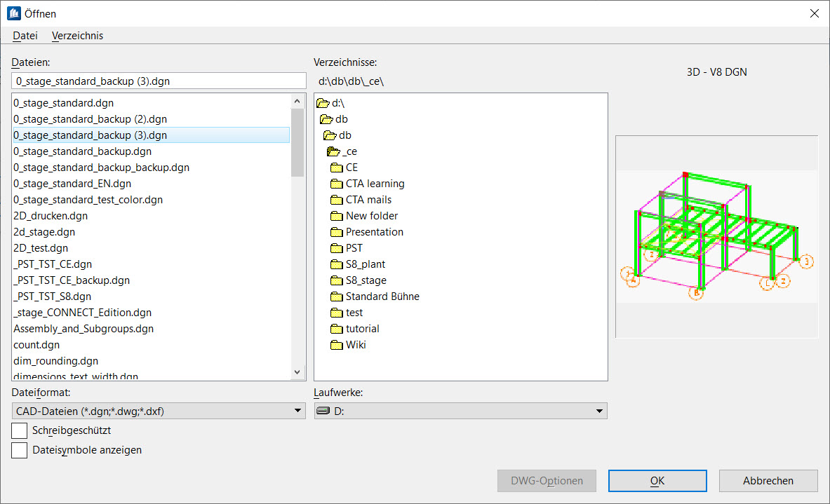Open the Verzeichnis menu

point(77,36)
